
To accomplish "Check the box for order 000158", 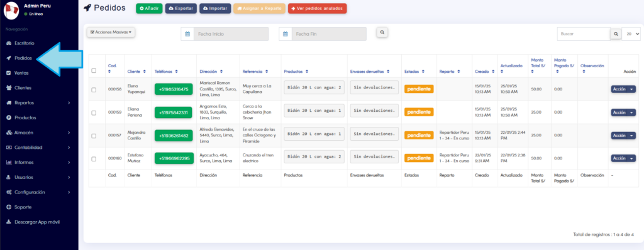I will pos(94,89).
